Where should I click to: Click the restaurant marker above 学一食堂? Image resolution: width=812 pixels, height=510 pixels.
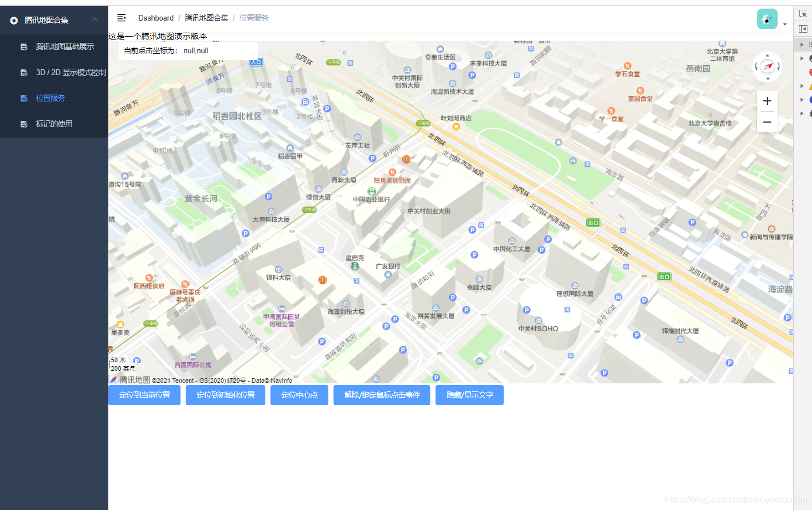pos(611,111)
